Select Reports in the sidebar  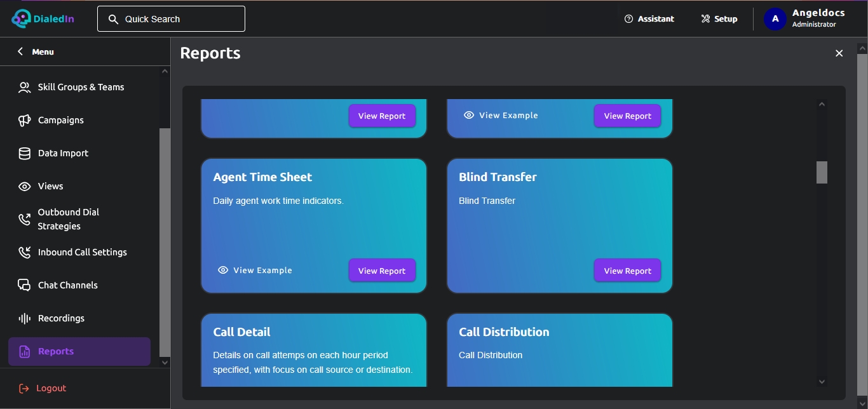coord(79,351)
